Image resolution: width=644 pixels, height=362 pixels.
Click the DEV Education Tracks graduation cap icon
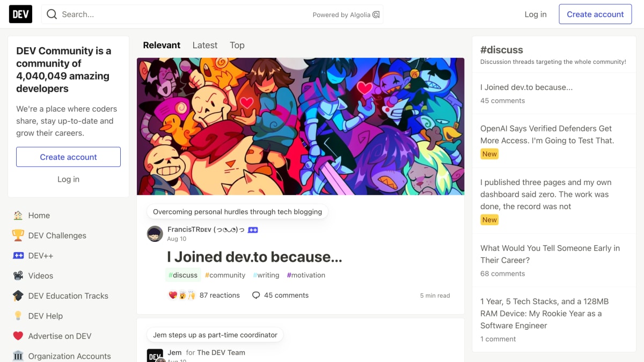tap(18, 295)
